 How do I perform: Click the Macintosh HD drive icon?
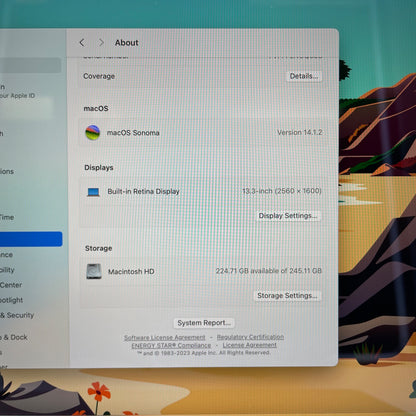point(94,271)
